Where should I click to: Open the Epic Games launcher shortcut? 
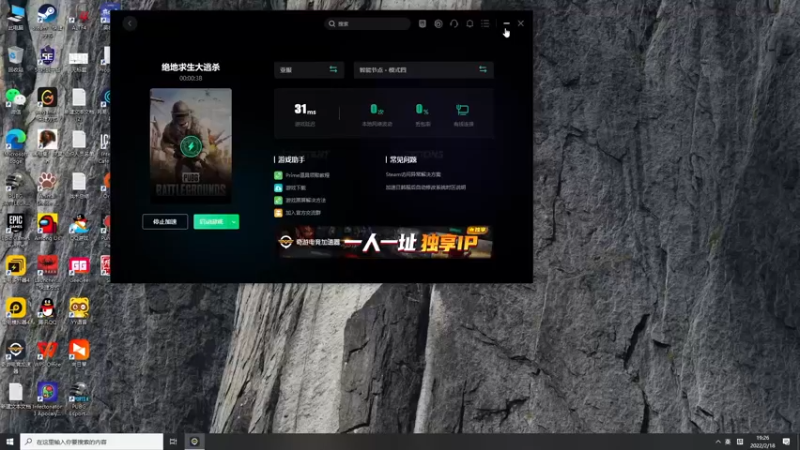click(x=15, y=227)
